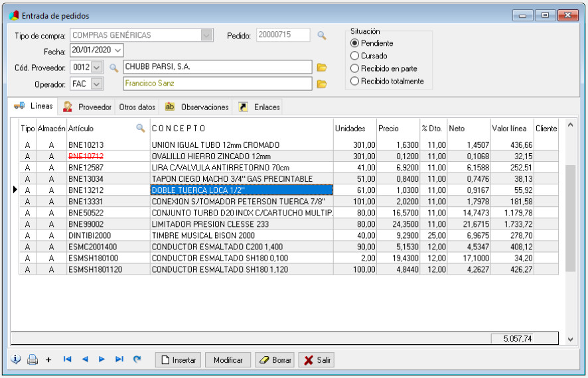Screen dimensions: 588x378
Task: Click the Cliente column header
Action: [x=546, y=129]
